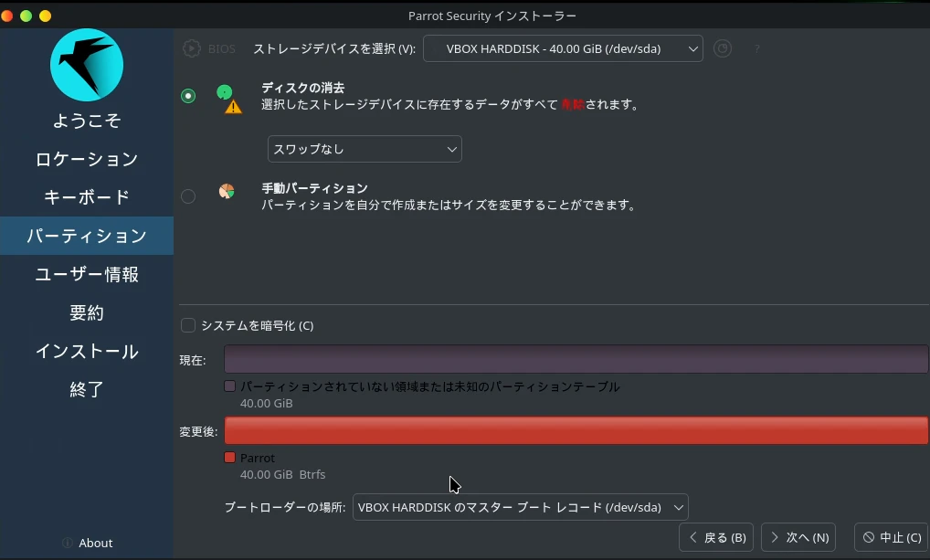The height and width of the screenshot is (560, 930).
Task: Open the ブートローダーの場所 dropdown
Action: tap(520, 507)
